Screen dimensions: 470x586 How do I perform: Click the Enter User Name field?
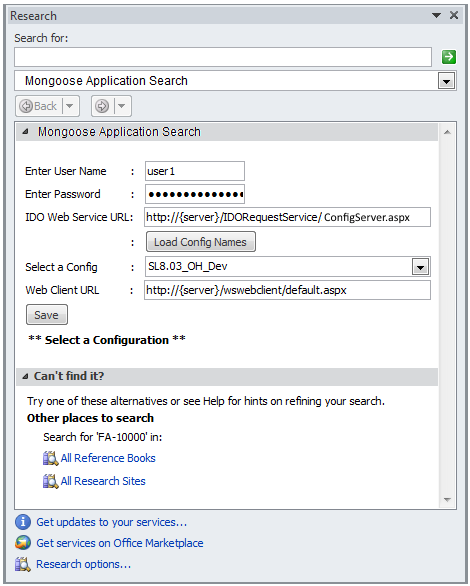[x=195, y=171]
